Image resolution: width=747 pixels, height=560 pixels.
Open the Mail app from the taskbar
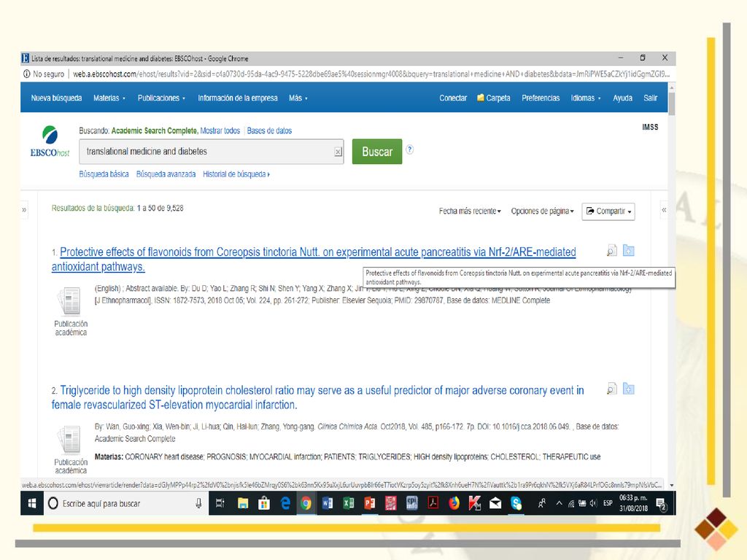point(495,503)
